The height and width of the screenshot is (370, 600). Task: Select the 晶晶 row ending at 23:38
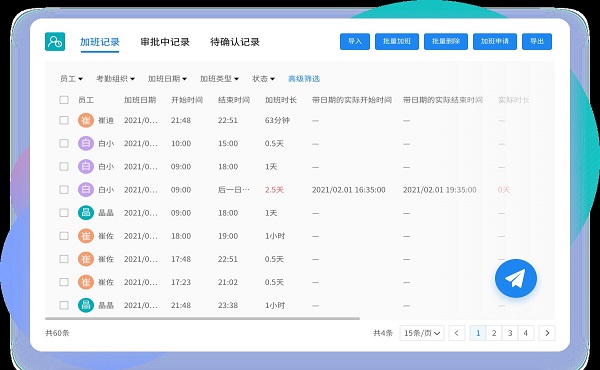pos(64,305)
